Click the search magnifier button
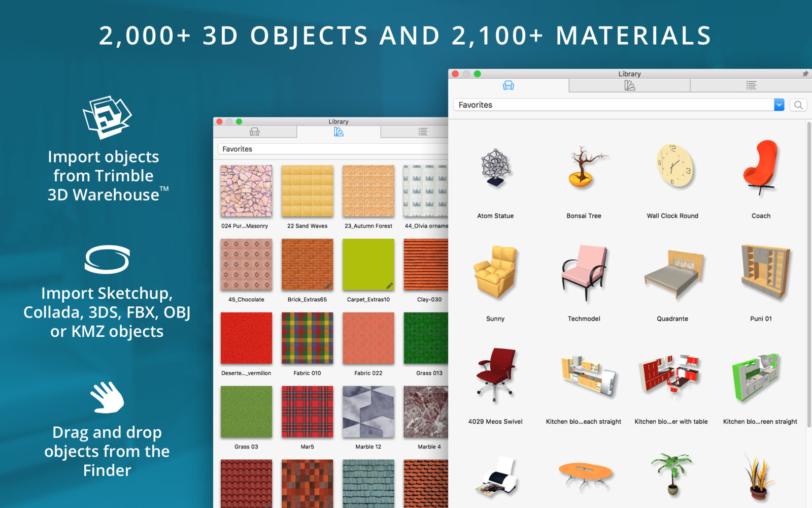812x508 pixels. [798, 105]
